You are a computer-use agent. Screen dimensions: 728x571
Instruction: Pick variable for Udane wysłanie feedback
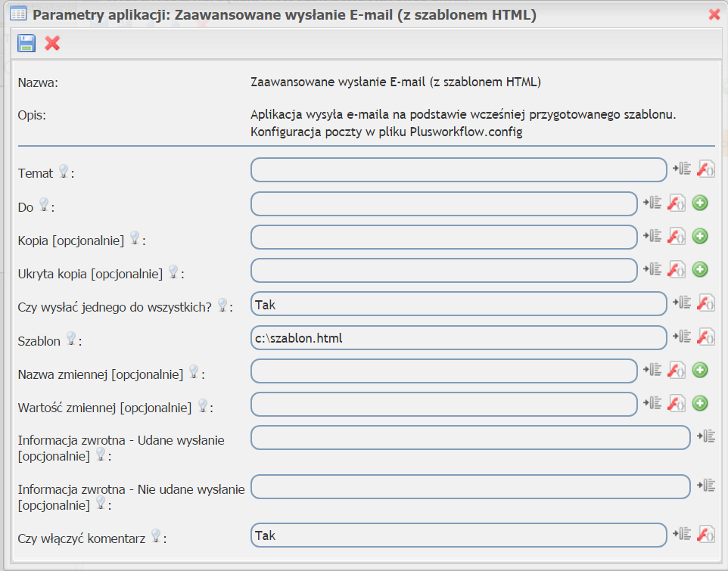point(706,436)
